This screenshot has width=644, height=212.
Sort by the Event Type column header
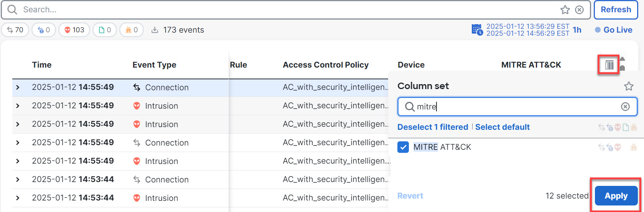coord(154,65)
